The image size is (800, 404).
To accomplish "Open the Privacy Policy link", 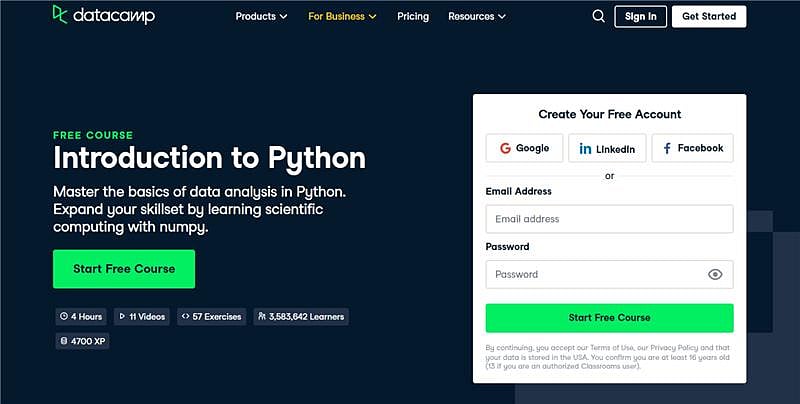I will coord(674,347).
